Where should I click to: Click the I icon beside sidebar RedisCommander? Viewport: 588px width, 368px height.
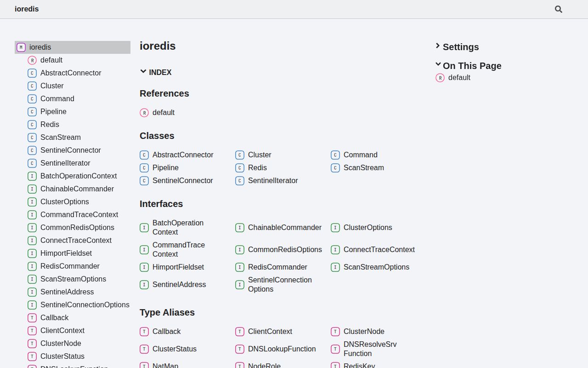click(32, 266)
